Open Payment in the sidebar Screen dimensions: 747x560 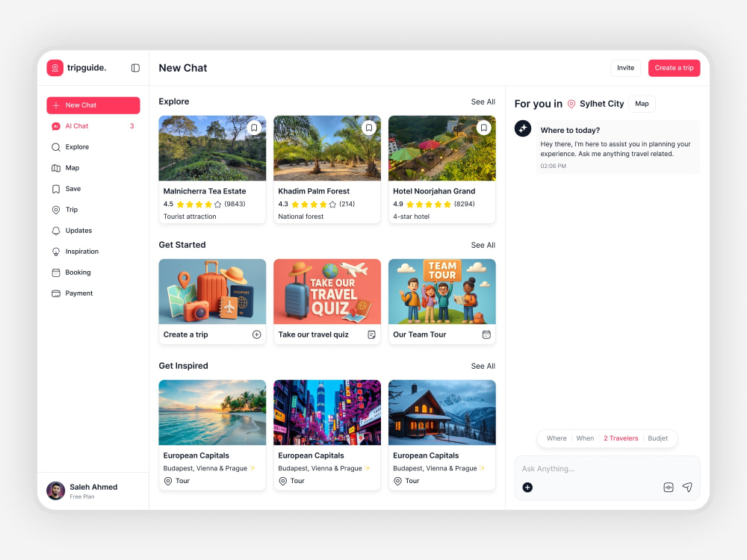click(93, 293)
